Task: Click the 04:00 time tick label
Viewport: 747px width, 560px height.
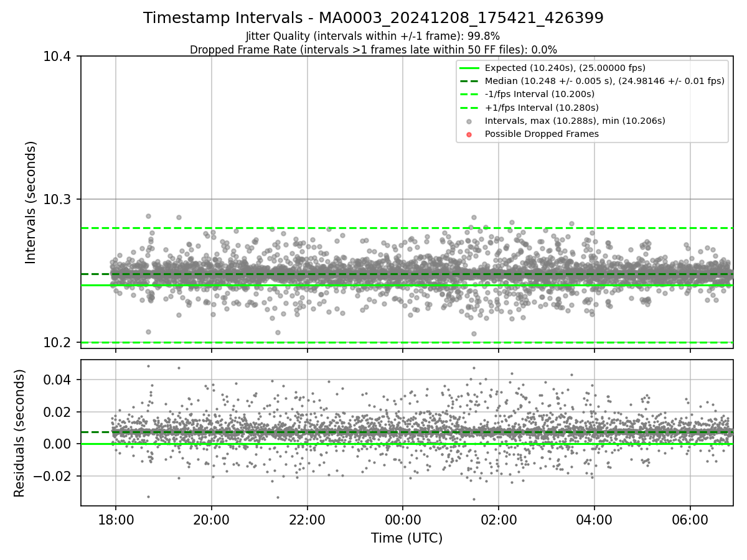Action: click(594, 520)
